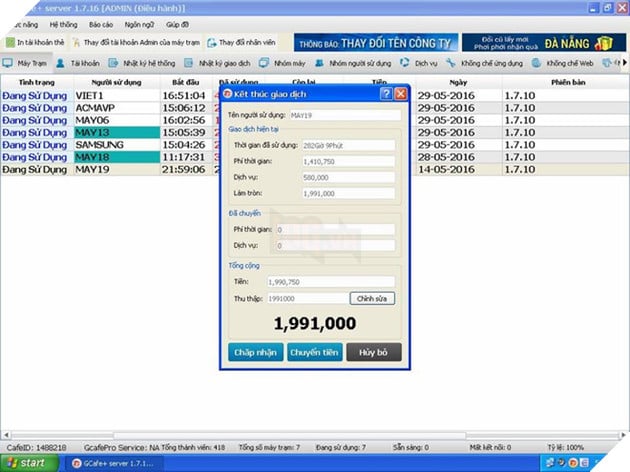The height and width of the screenshot is (472, 630).
Task: Click the Thu thập amount field
Action: point(307,298)
